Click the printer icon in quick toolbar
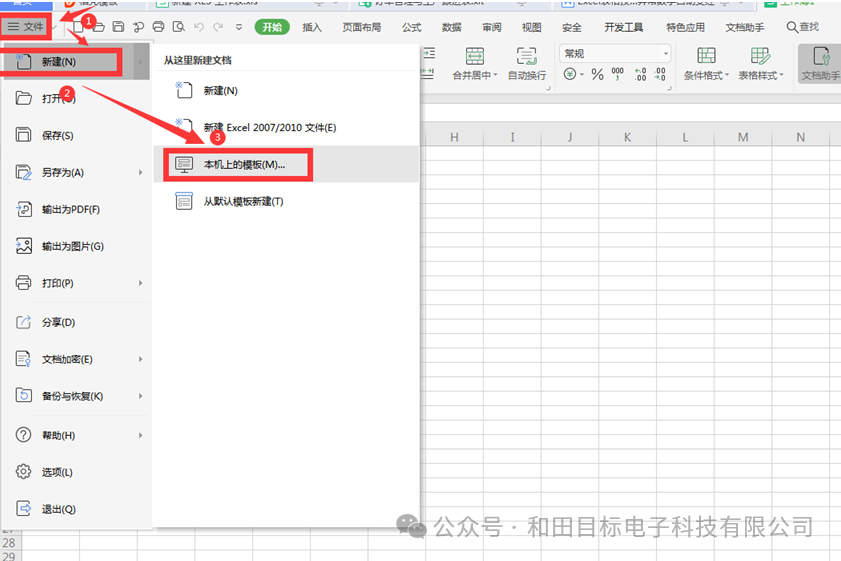This screenshot has width=841, height=561. [158, 26]
